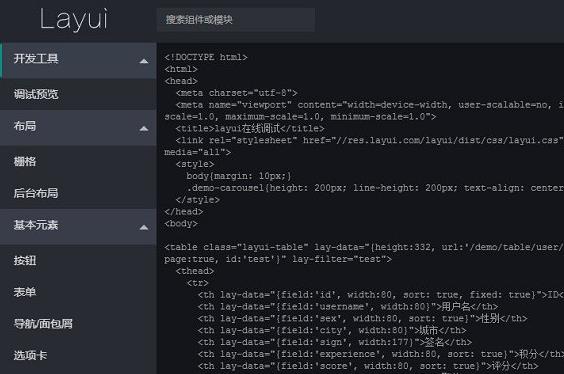This screenshot has height=374, width=564.
Task: Click the </head> code line
Action: click(x=184, y=211)
